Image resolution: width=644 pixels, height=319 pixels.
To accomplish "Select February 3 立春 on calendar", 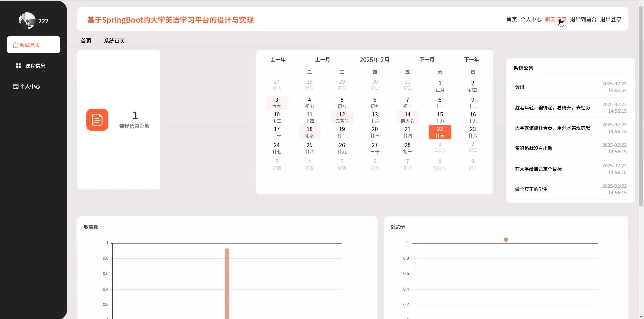I will click(x=277, y=103).
